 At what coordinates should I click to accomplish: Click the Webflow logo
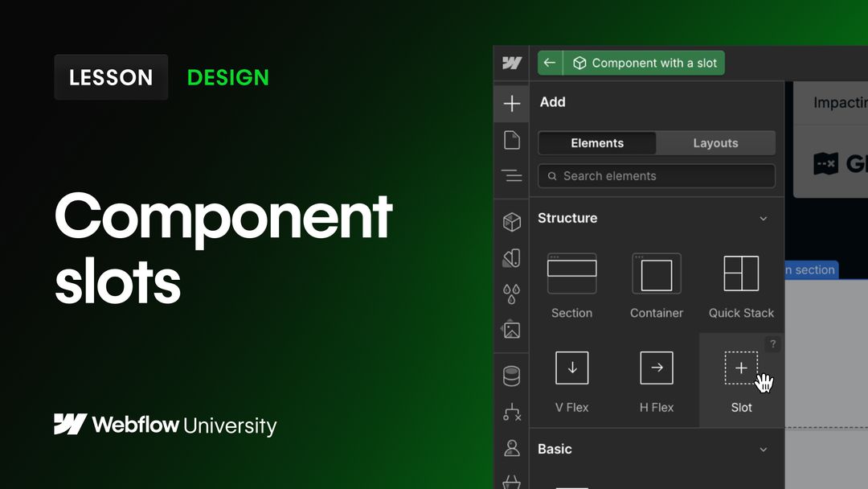tap(512, 63)
